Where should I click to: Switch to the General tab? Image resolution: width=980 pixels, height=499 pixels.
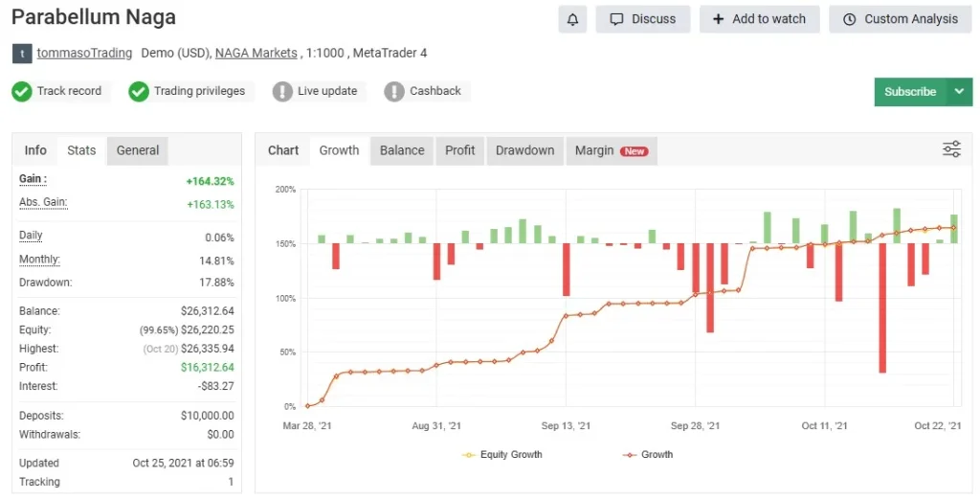[x=138, y=150]
